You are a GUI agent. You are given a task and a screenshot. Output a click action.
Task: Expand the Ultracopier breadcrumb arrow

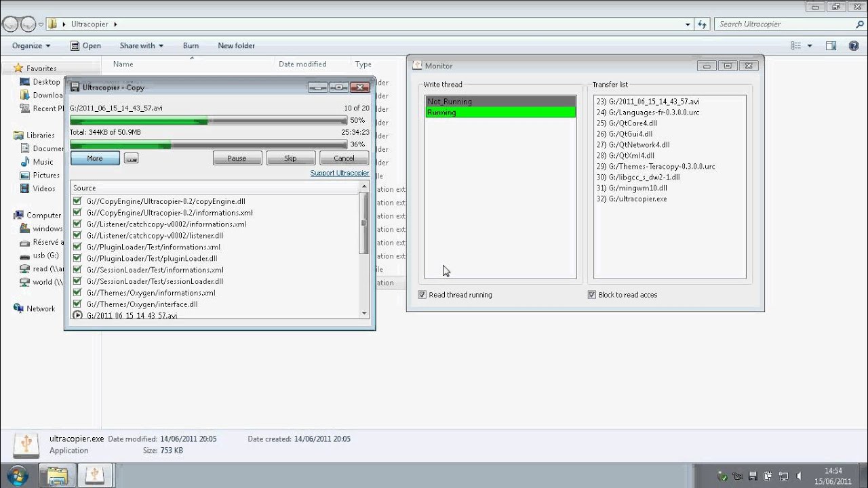point(115,24)
